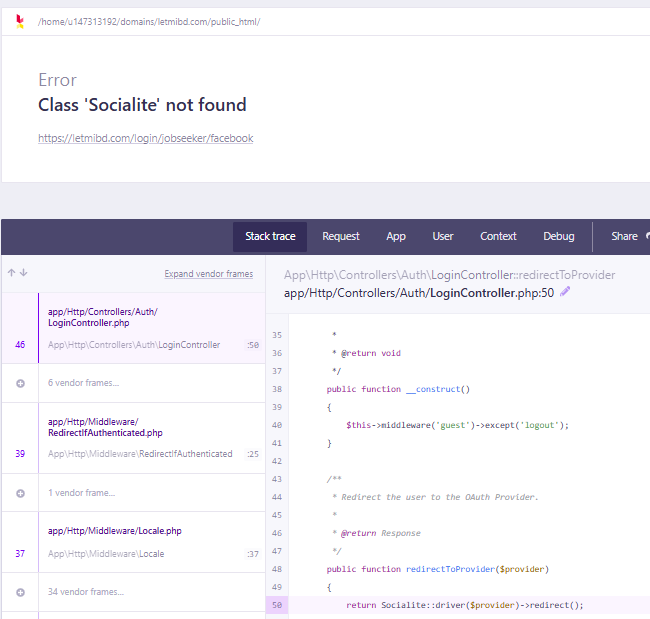The width and height of the screenshot is (650, 619).
Task: Select the Stack trace tab
Action: pyautogui.click(x=270, y=237)
